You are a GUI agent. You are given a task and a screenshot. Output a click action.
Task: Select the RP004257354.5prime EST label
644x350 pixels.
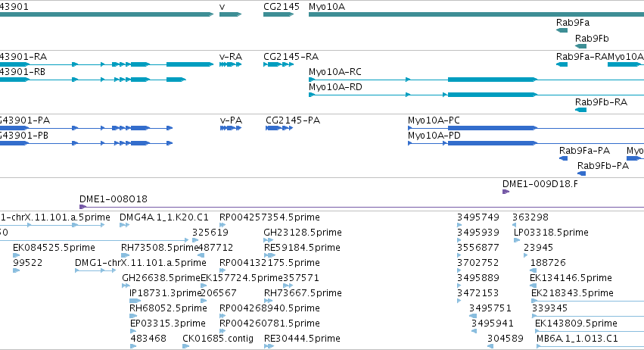click(x=270, y=217)
